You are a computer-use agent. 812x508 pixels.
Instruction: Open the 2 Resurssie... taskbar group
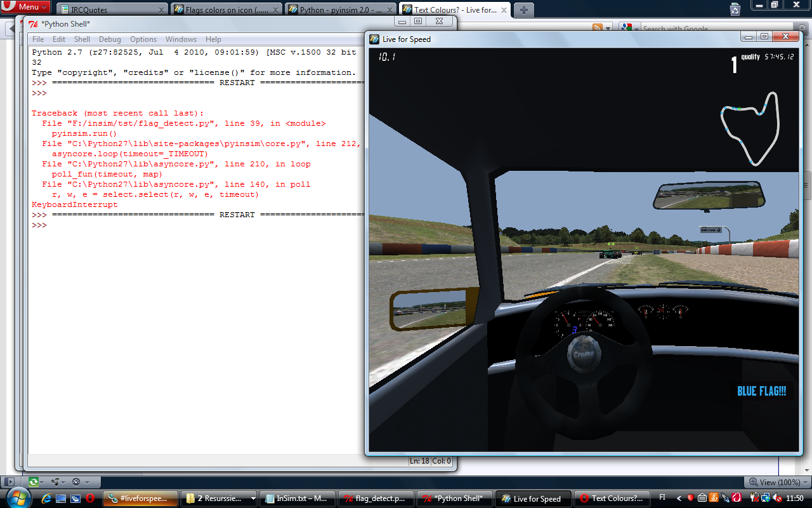pyautogui.click(x=219, y=498)
